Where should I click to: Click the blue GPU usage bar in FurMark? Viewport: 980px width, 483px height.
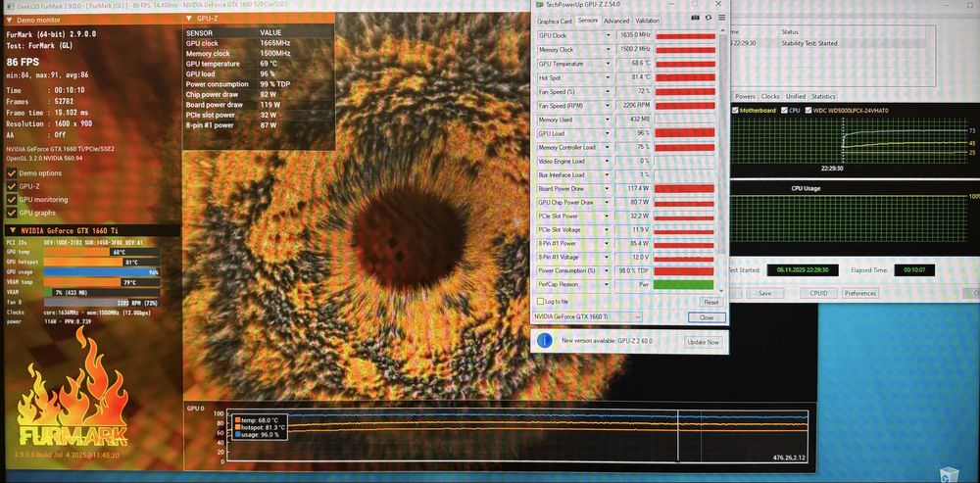pyautogui.click(x=101, y=272)
